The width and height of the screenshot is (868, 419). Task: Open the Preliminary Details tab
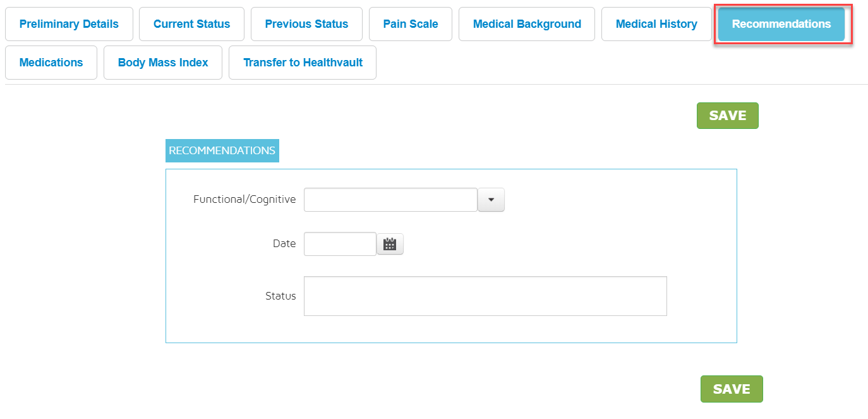69,24
